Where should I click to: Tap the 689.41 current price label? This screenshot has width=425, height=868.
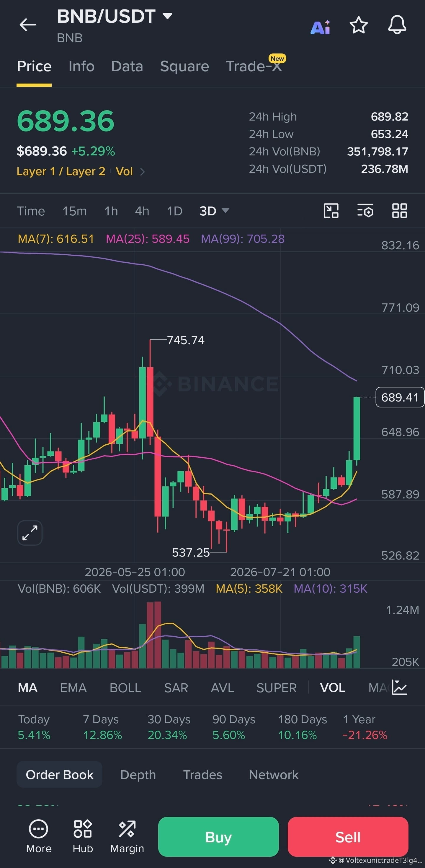pyautogui.click(x=400, y=397)
